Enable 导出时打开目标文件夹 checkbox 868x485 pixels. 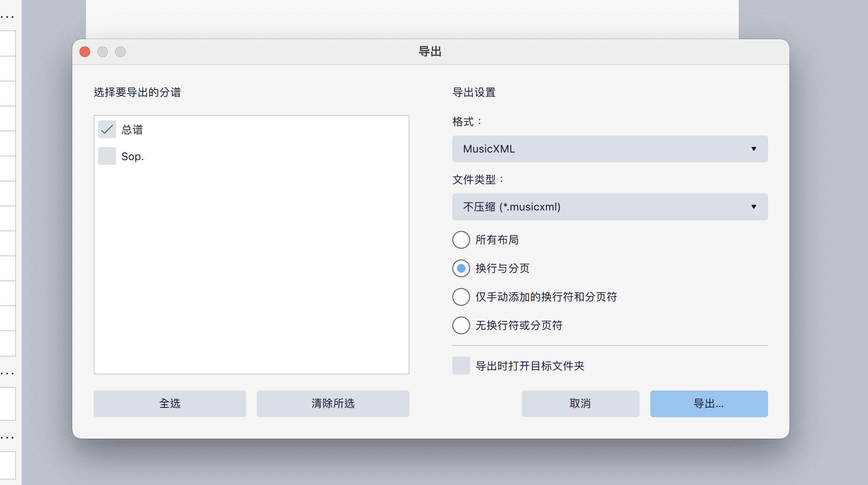[461, 366]
